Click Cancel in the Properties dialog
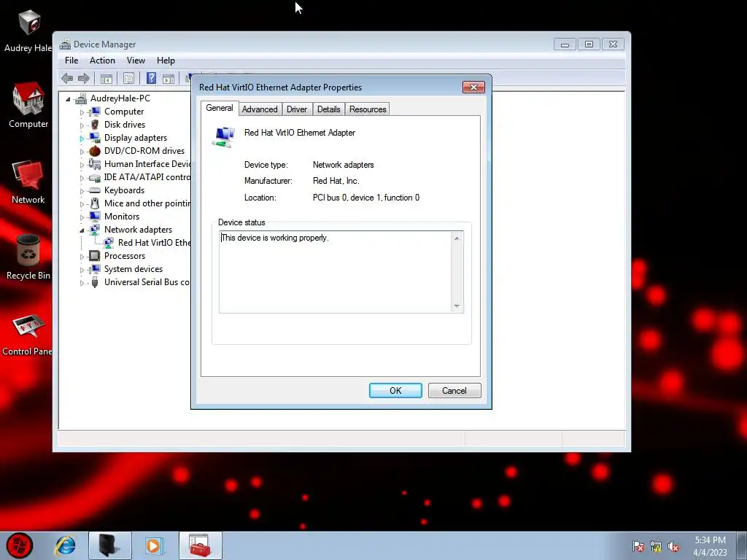Viewport: 747px width, 560px height. tap(454, 391)
